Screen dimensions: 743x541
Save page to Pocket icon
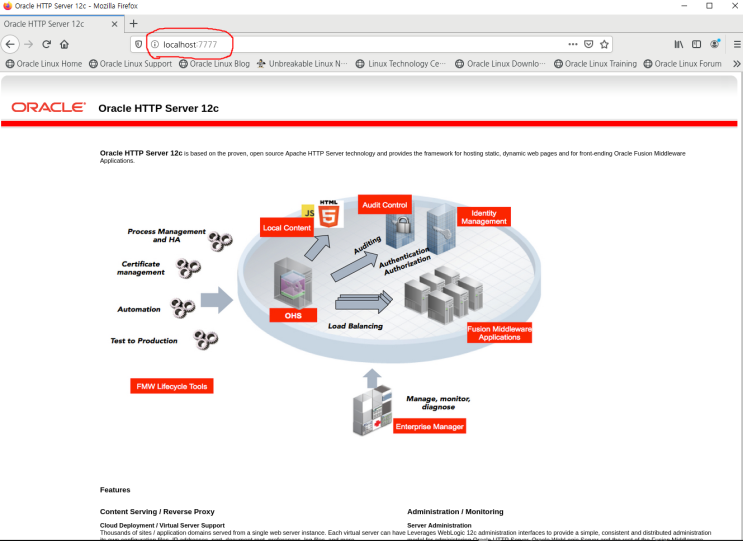[x=589, y=44]
